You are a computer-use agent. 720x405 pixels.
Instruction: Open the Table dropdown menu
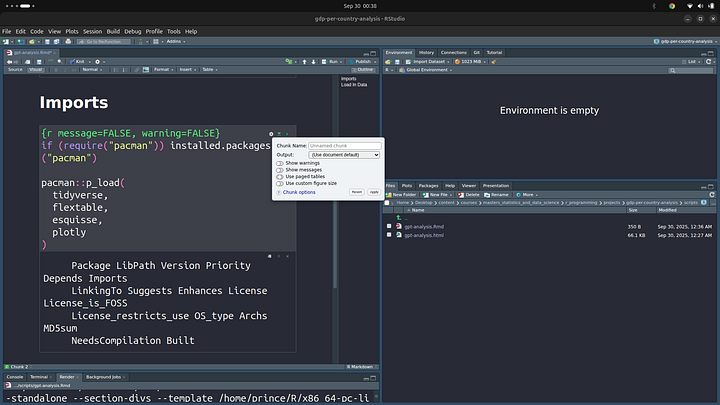coord(210,70)
